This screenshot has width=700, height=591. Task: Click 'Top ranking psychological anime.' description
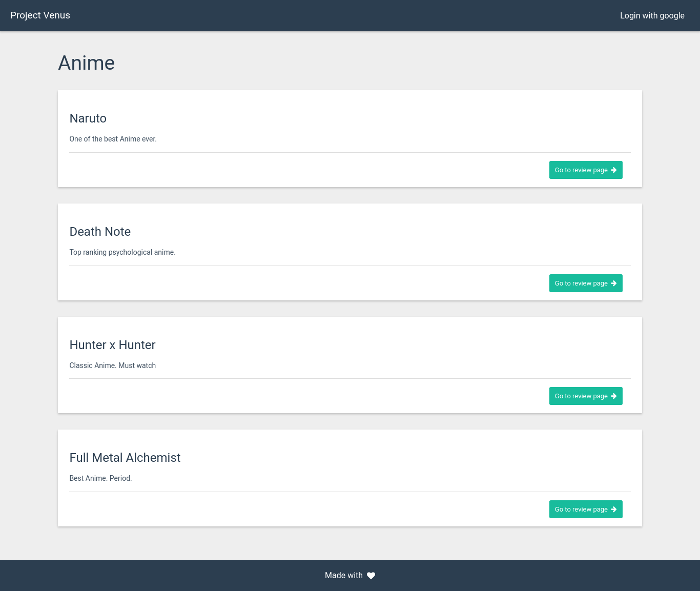tap(122, 252)
